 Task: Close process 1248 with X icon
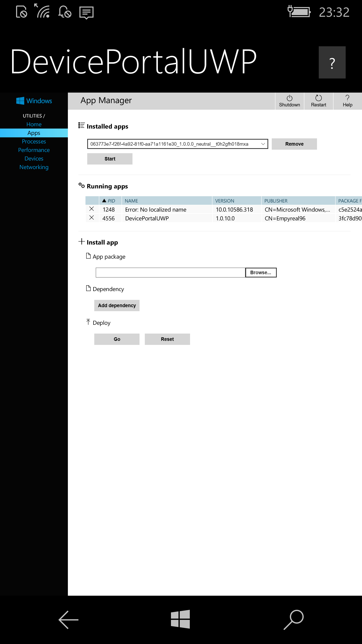coord(92,209)
